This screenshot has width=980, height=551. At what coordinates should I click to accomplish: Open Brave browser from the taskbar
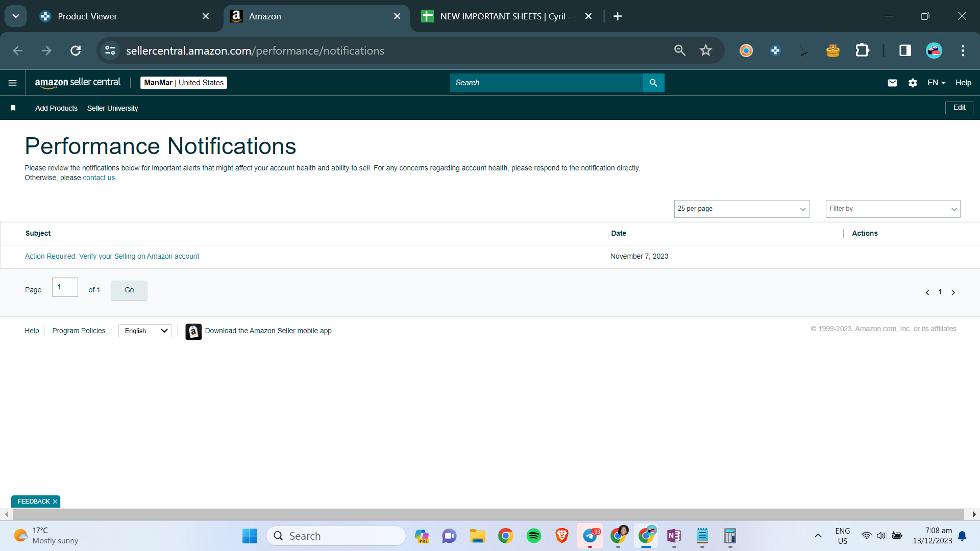pyautogui.click(x=562, y=536)
